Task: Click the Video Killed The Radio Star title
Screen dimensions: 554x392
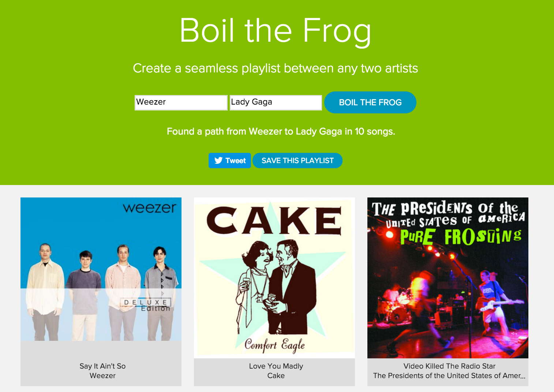Action: [449, 366]
